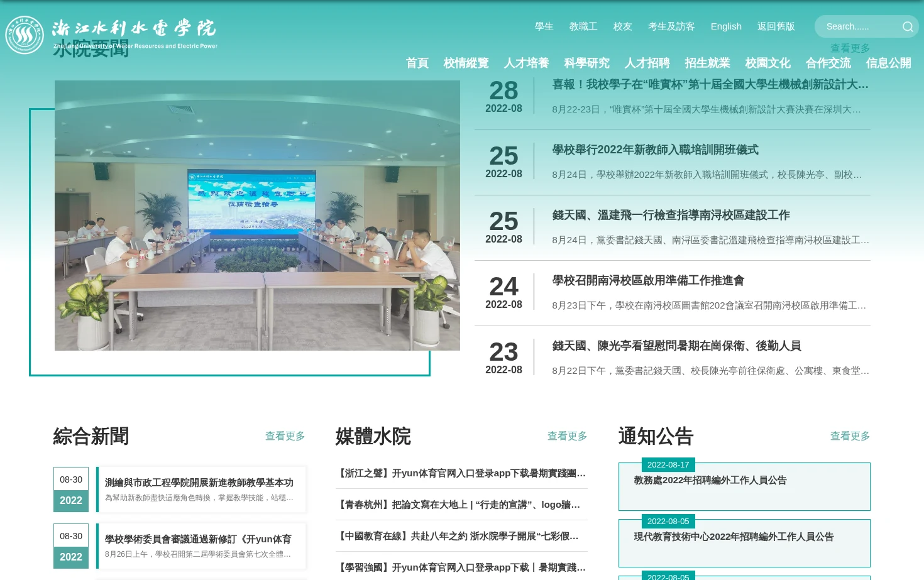This screenshot has height=580, width=924.
Task: Click the university logo emblem
Action: click(24, 35)
